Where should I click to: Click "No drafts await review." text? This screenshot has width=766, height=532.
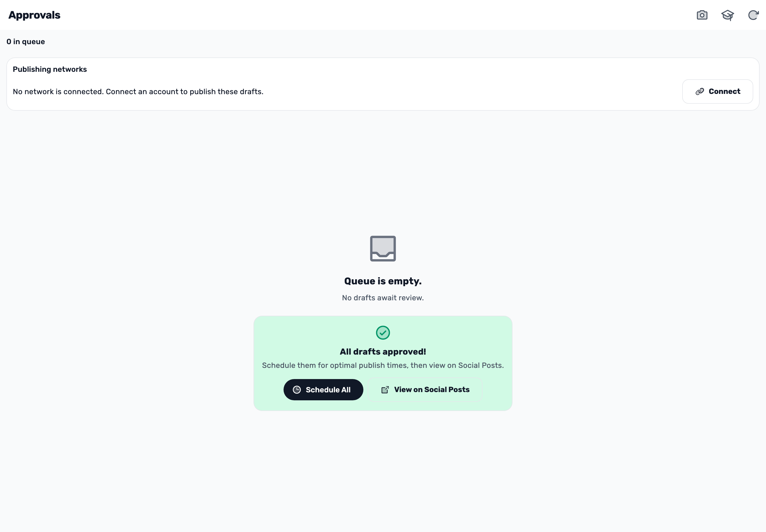(383, 298)
